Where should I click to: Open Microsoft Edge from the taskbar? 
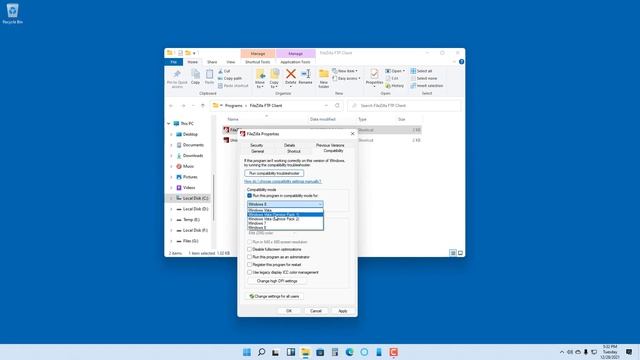(349, 352)
